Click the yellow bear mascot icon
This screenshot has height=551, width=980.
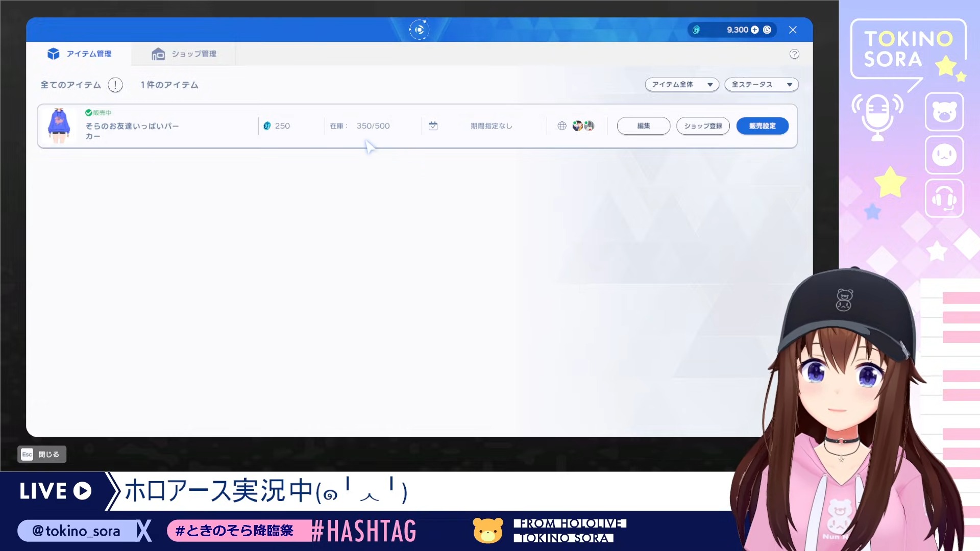pos(488,530)
